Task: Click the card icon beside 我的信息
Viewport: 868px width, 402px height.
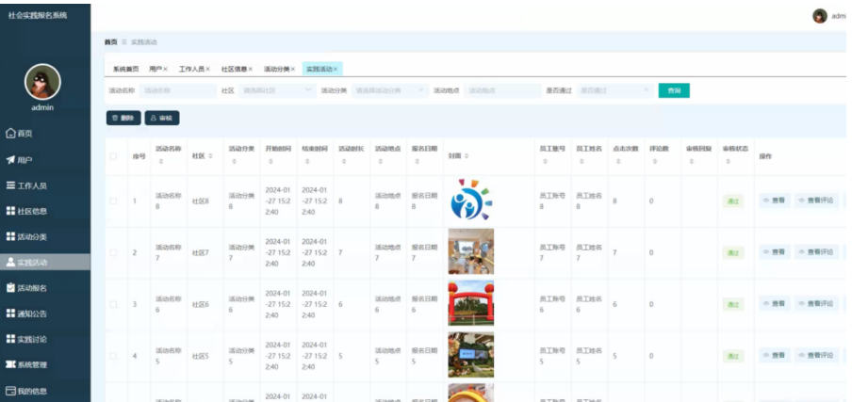Action: coord(10,391)
